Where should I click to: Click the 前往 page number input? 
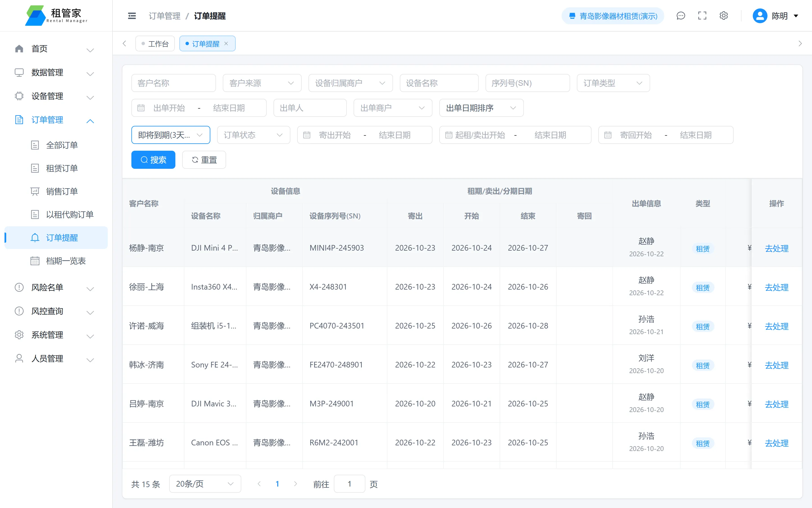pyautogui.click(x=349, y=484)
